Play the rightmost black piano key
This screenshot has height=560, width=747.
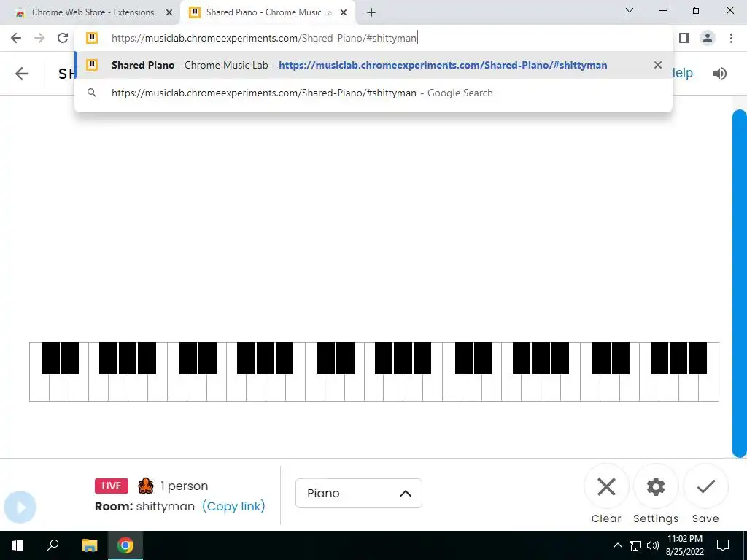coord(697,357)
